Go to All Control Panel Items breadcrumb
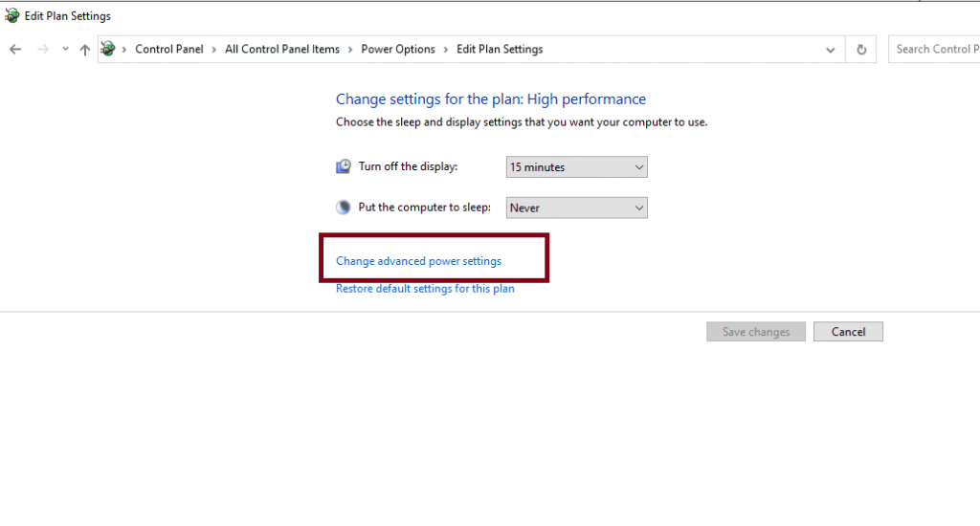The image size is (980, 526). [282, 50]
